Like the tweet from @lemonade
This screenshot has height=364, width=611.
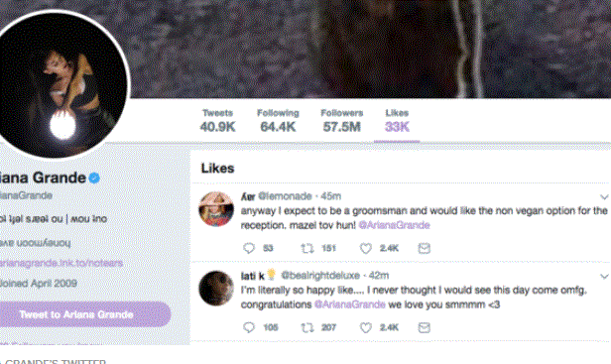(x=365, y=248)
